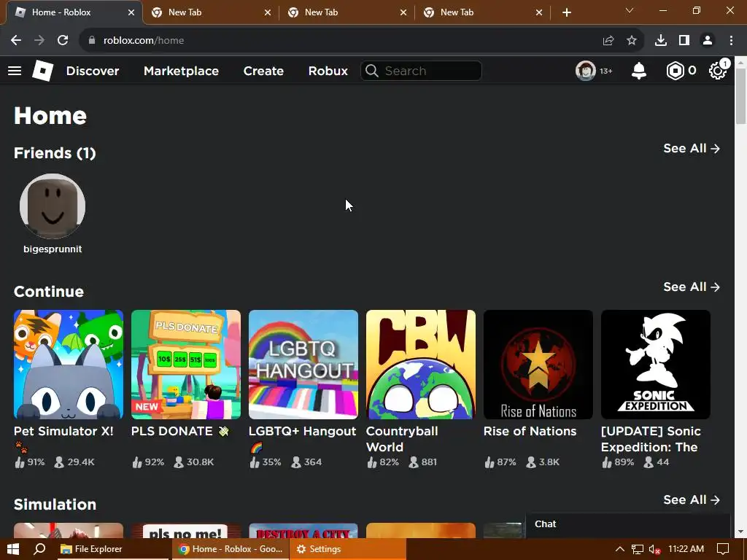Share this page using the share icon
This screenshot has width=747, height=560.
click(608, 41)
